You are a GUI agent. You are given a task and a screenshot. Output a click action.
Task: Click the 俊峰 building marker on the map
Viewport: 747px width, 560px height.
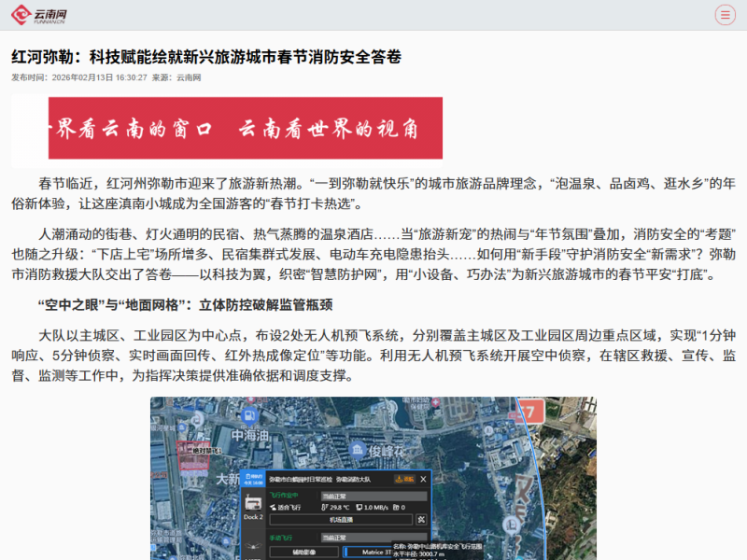tap(356, 449)
